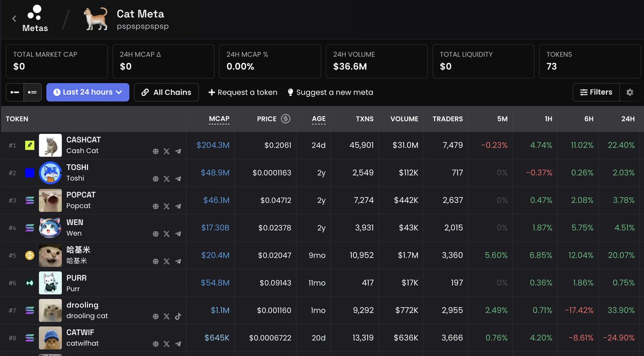Viewport: 644px width, 356px height.
Task: Sort by AGE column header
Action: 319,119
